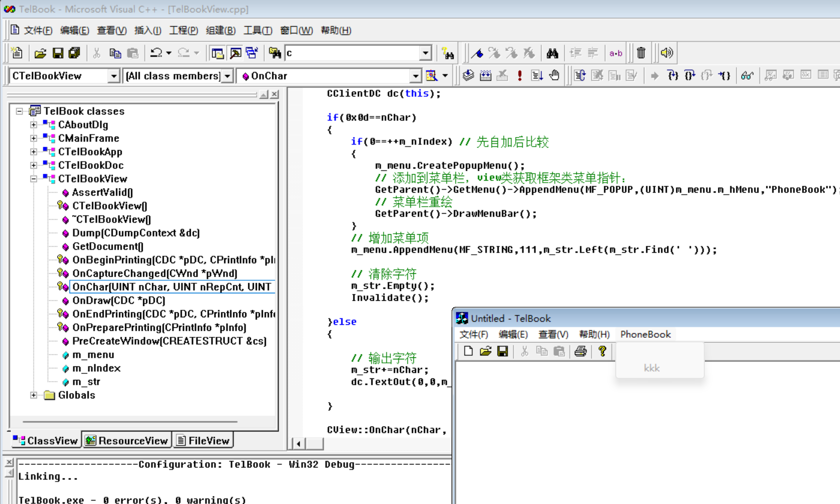
Task: Open the 工程(P) menu
Action: [183, 31]
